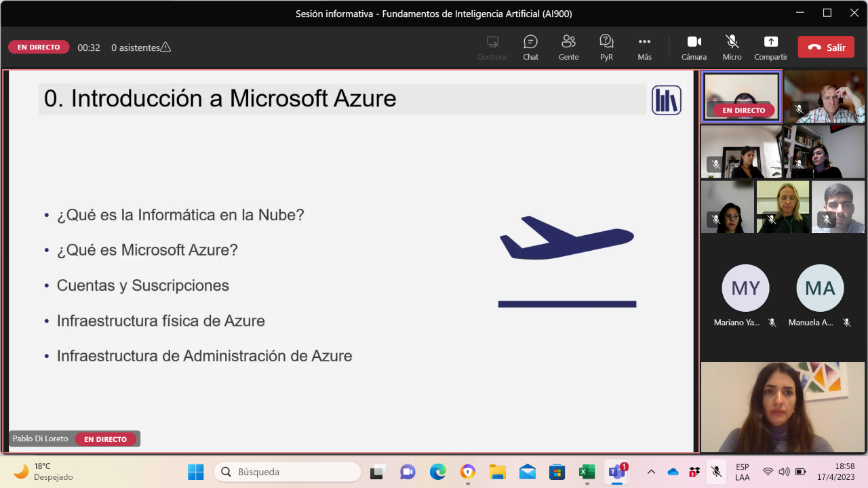Toggle the taskbar microphone mute icon
Image resolution: width=868 pixels, height=488 pixels.
[x=715, y=472]
